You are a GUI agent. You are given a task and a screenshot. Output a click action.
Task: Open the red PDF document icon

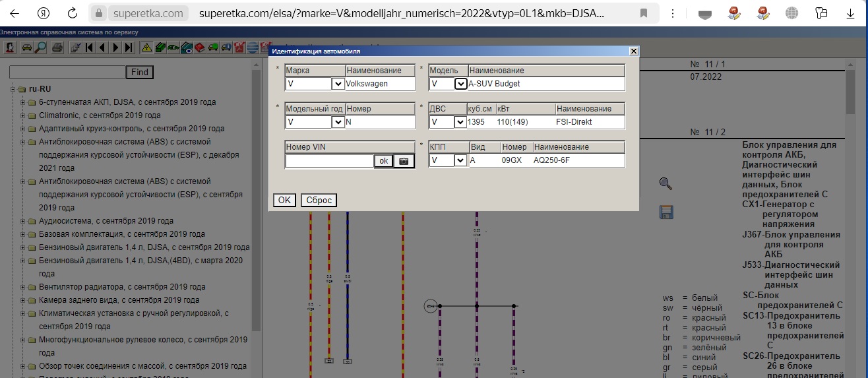239,47
